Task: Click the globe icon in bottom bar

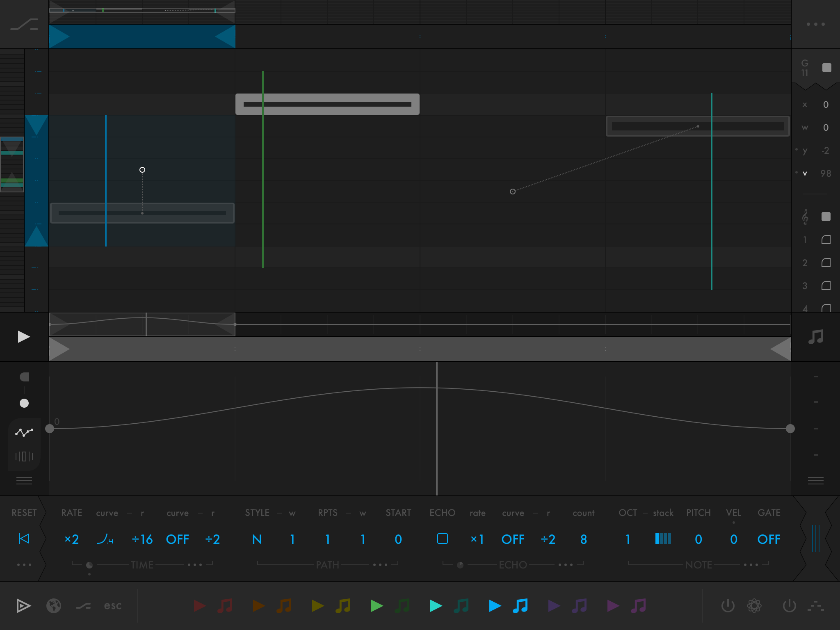Action: coord(54,606)
